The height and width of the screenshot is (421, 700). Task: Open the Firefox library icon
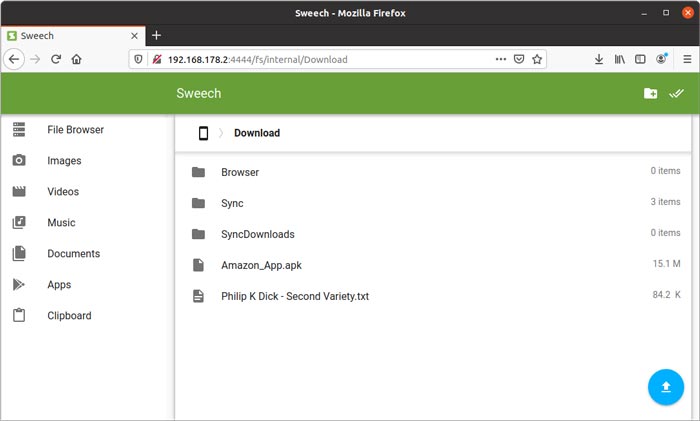pyautogui.click(x=620, y=59)
